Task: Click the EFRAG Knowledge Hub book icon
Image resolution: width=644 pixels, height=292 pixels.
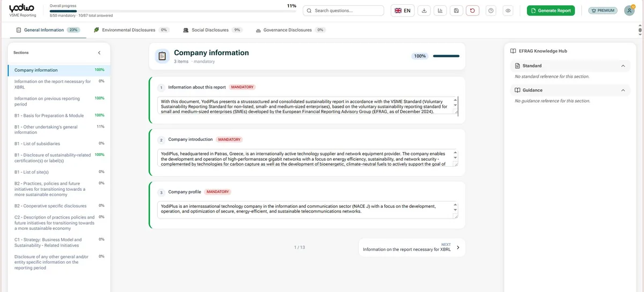Action: (x=513, y=51)
